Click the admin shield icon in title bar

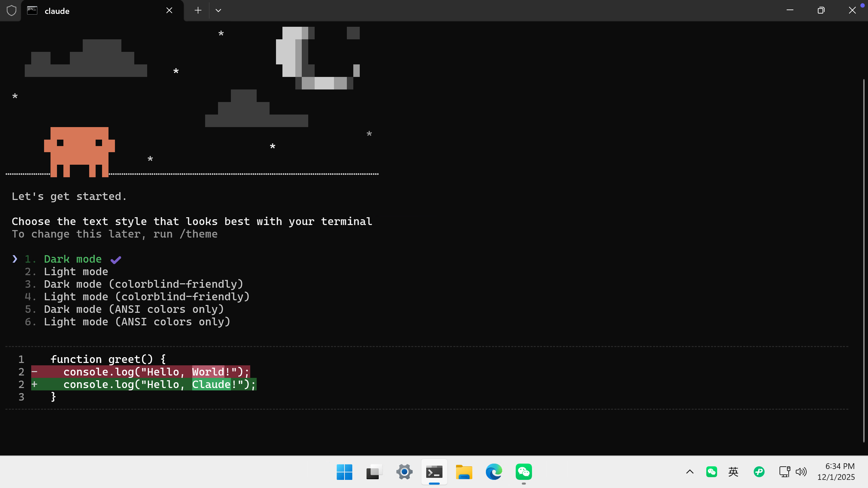[x=12, y=11]
